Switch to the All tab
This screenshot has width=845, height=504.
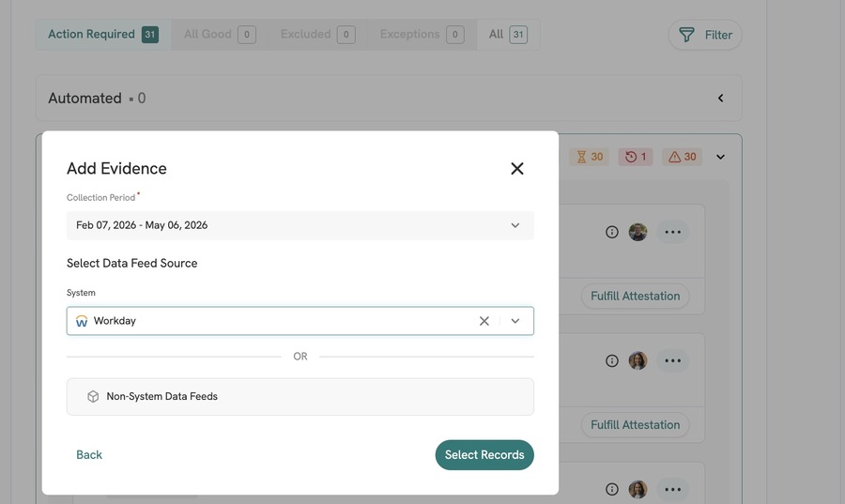tap(508, 35)
